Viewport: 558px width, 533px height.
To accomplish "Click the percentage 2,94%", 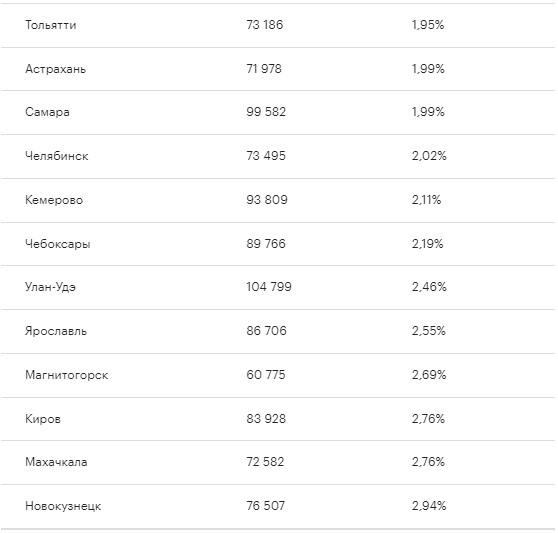I will point(429,506).
